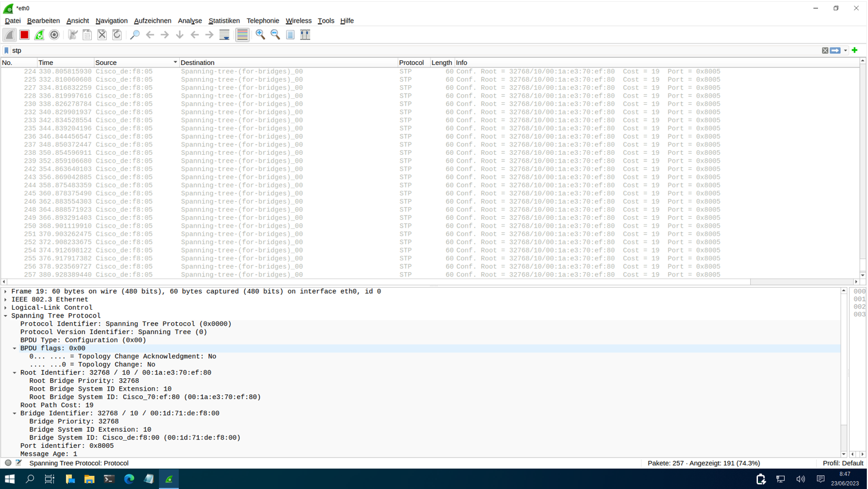Open the Find Packet magnifier tool

[133, 35]
